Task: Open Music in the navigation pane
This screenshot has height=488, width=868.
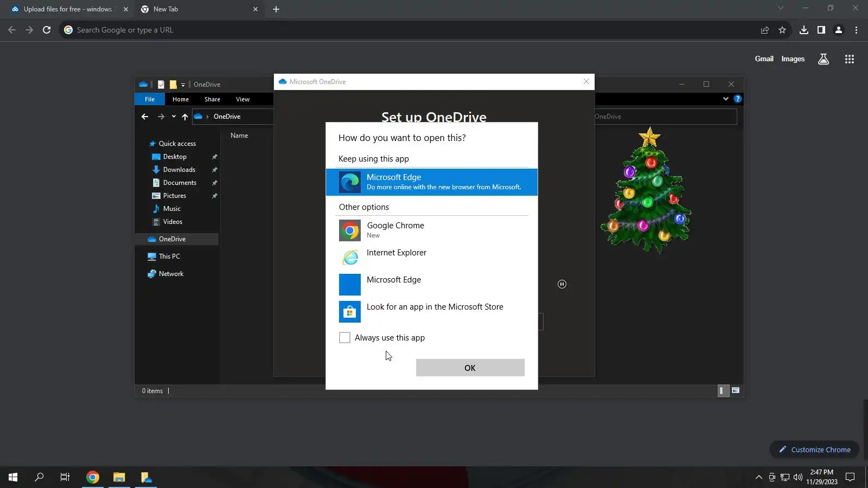Action: 172,209
